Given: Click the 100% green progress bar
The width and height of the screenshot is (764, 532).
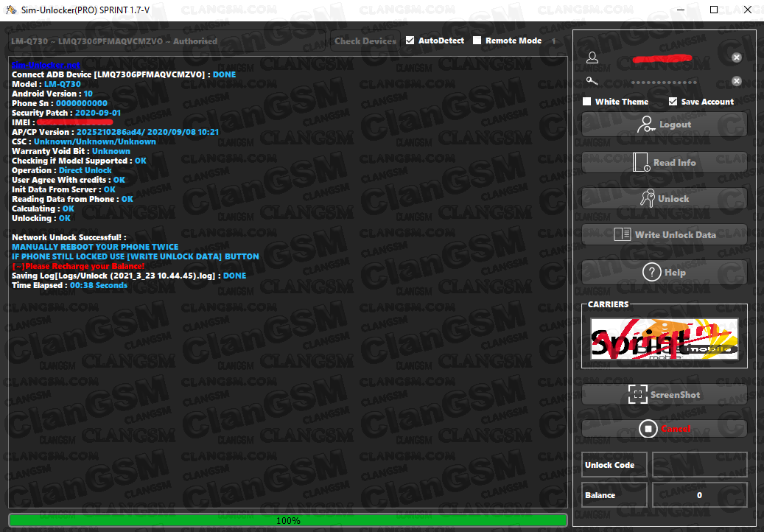Looking at the screenshot, I should tap(288, 520).
